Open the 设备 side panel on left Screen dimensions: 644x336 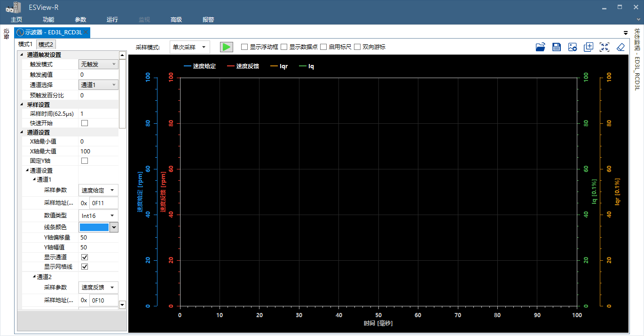pyautogui.click(x=6, y=34)
